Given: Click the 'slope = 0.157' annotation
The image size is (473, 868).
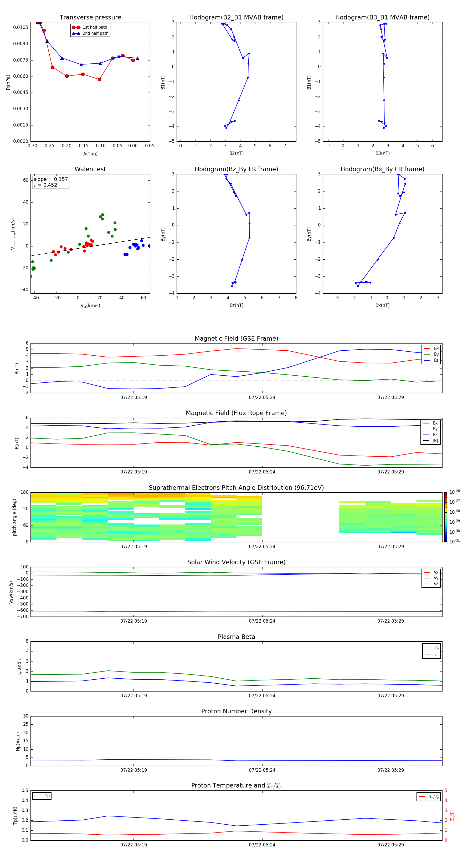Looking at the screenshot, I should pyautogui.click(x=50, y=179).
